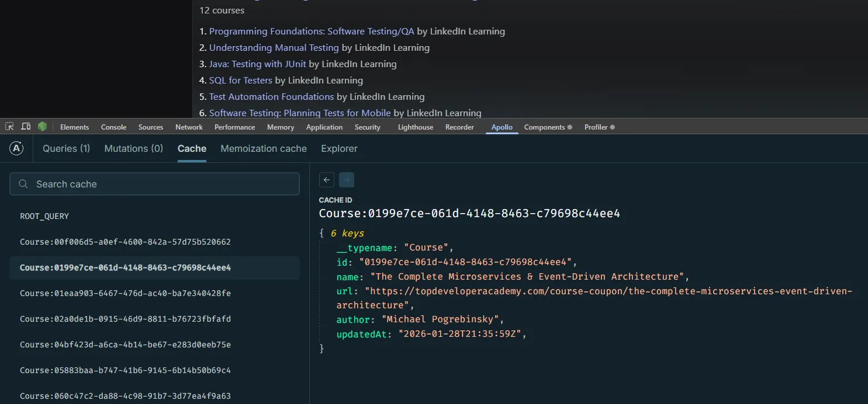Click the topdeveloperacademy.com url value
This screenshot has height=404, width=868.
(x=594, y=298)
